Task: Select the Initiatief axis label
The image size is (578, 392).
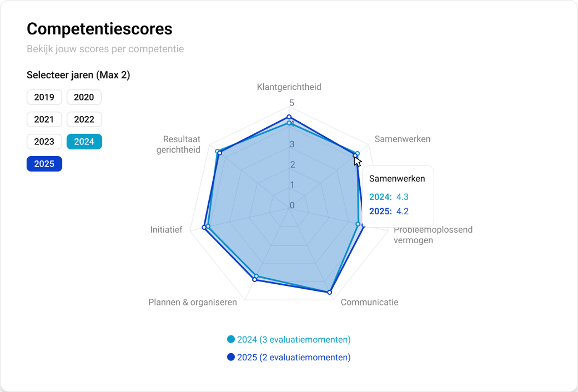Action: point(166,230)
